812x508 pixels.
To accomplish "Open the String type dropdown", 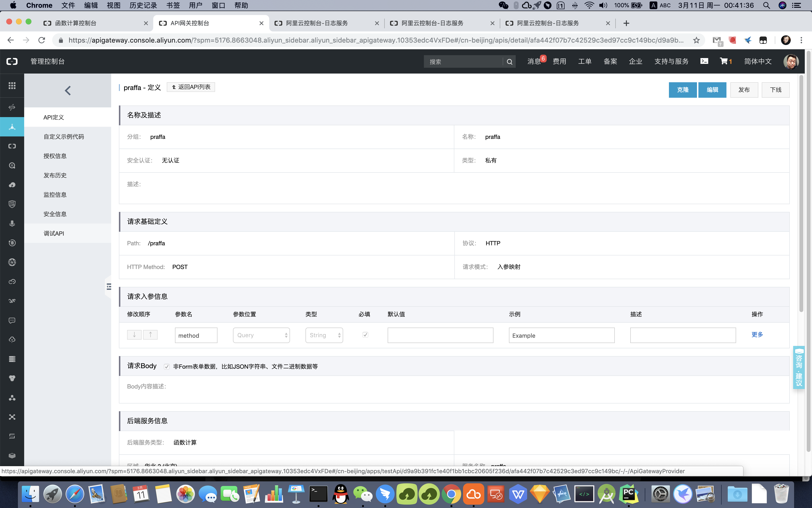I will pos(324,335).
